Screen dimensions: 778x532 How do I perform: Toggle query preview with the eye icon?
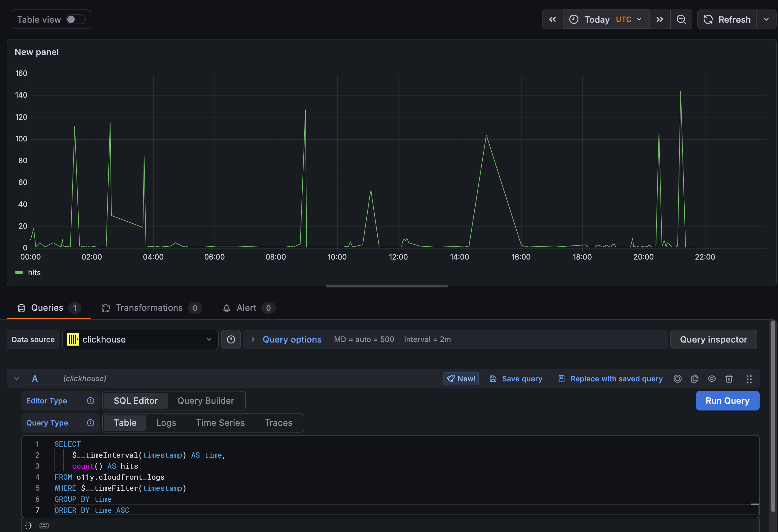pyautogui.click(x=712, y=379)
